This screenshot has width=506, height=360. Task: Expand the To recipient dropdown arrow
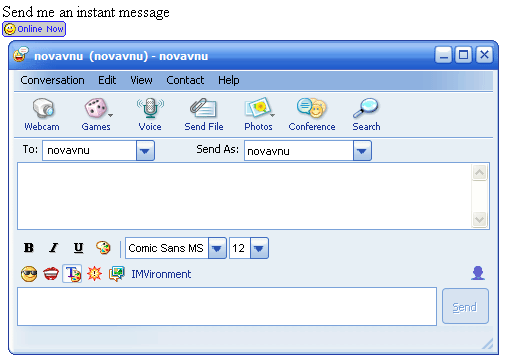click(145, 151)
